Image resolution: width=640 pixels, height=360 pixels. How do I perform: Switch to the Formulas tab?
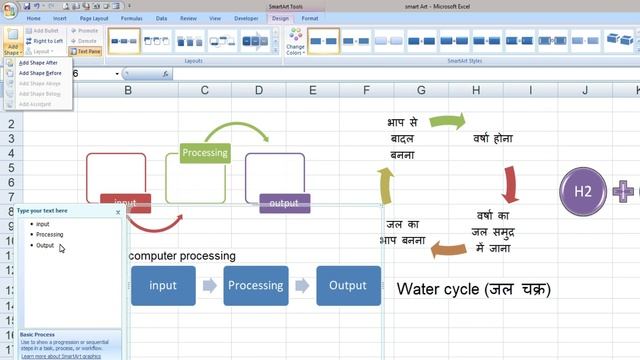click(131, 18)
